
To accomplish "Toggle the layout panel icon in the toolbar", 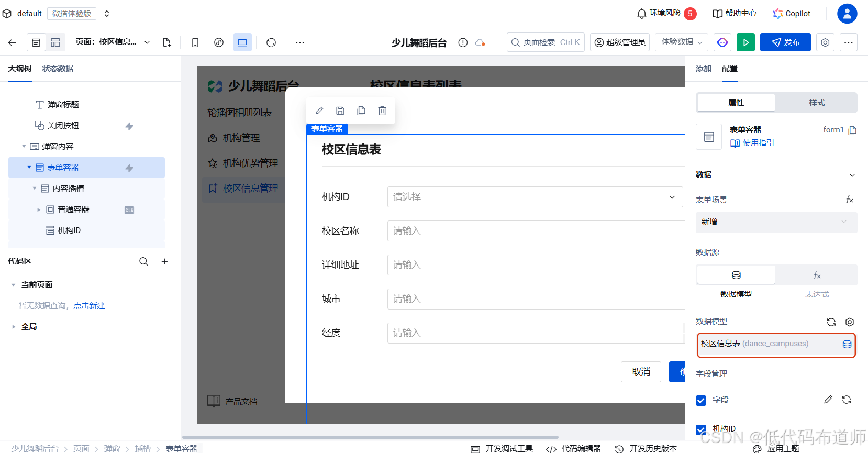I will [55, 42].
